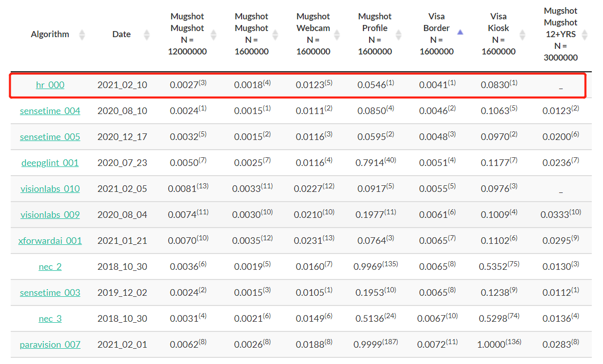
Task: Select date 2021_02_10 in hr_000 row
Action: 122,85
